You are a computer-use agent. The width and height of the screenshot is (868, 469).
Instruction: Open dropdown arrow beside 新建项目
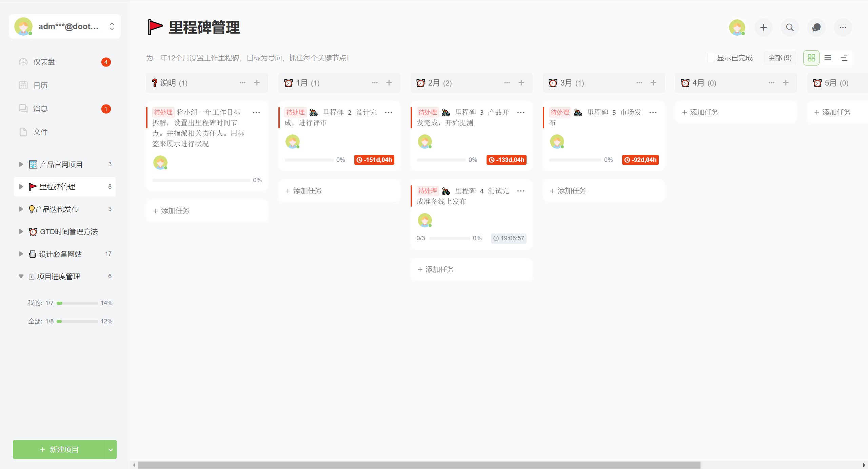click(110, 450)
